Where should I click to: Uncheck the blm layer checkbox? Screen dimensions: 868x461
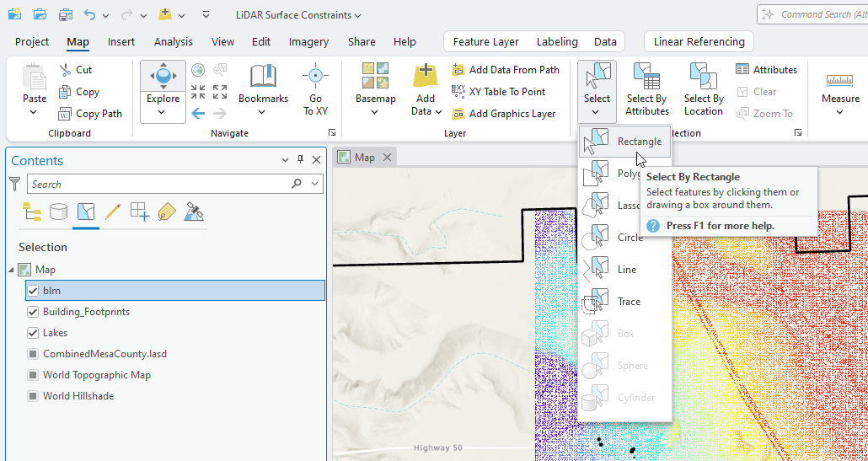point(33,291)
